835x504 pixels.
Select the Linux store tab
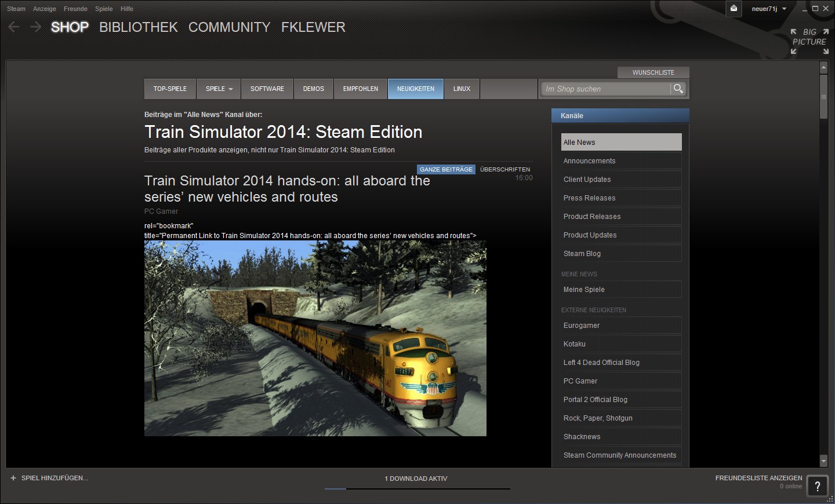(x=462, y=89)
